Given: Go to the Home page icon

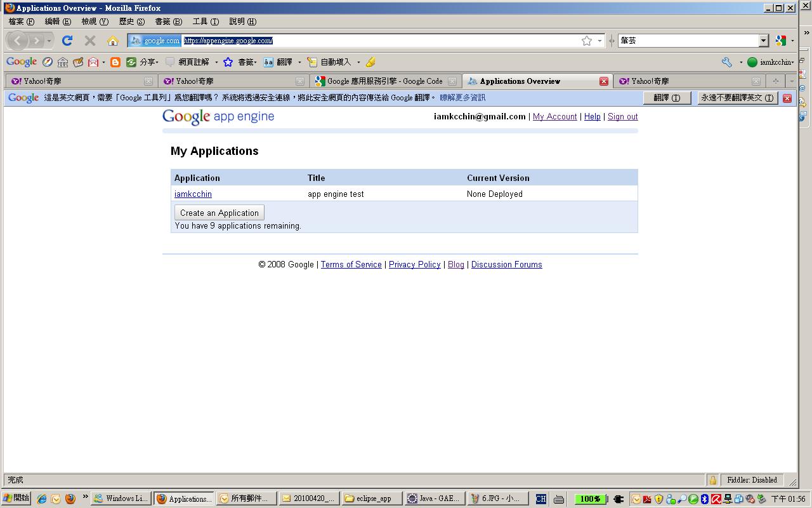Looking at the screenshot, I should click(113, 41).
